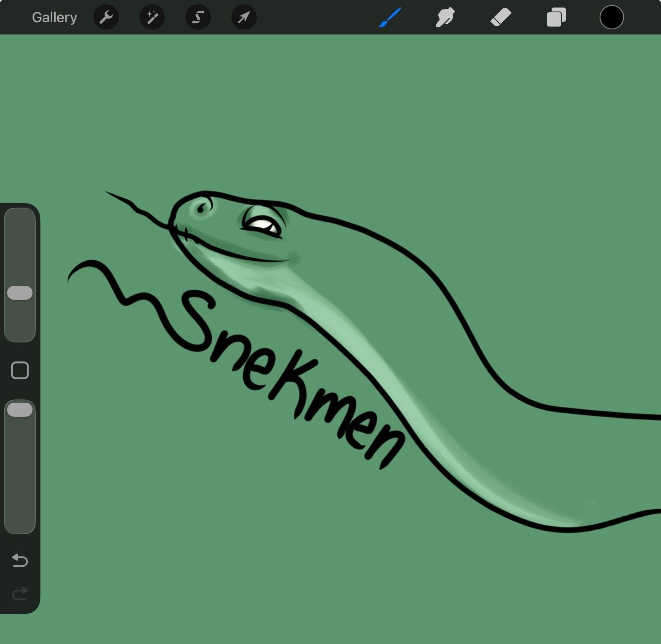
Task: Tap the snake's nostril on the canvas
Action: pos(201,208)
